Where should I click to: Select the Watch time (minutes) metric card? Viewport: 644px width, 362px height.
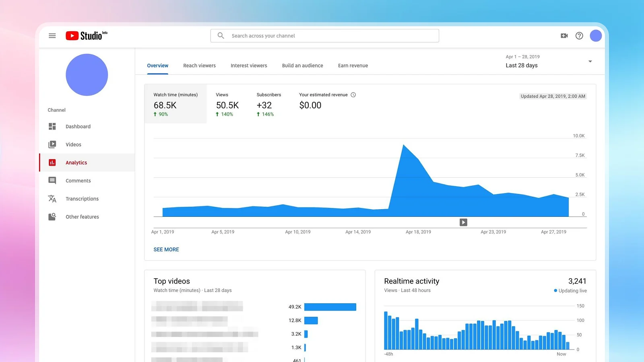176,104
